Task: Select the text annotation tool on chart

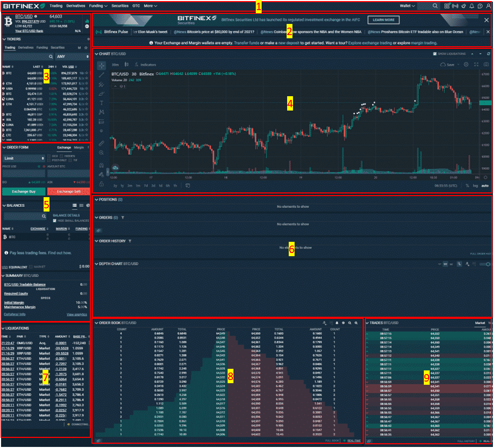Action: pyautogui.click(x=102, y=103)
